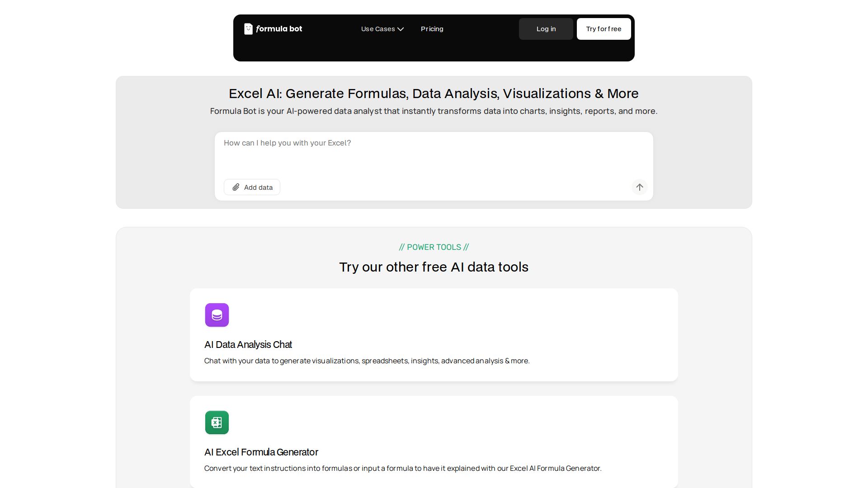
Task: Click the send arrow in the chat box
Action: click(x=639, y=187)
